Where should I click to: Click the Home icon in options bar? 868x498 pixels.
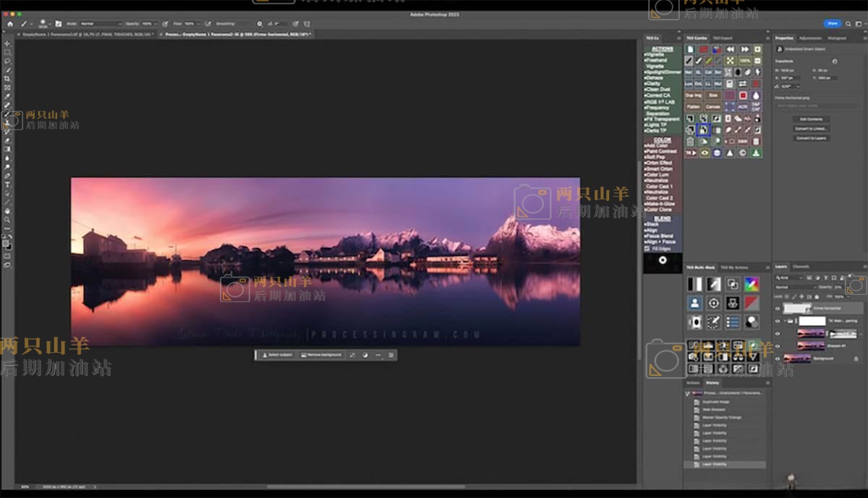[x=9, y=24]
